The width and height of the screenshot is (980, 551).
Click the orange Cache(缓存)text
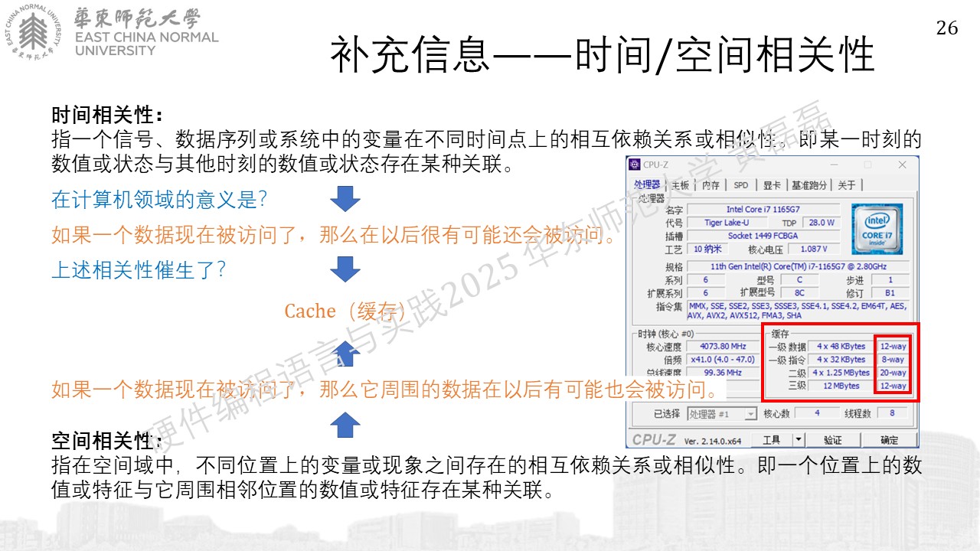pos(345,311)
